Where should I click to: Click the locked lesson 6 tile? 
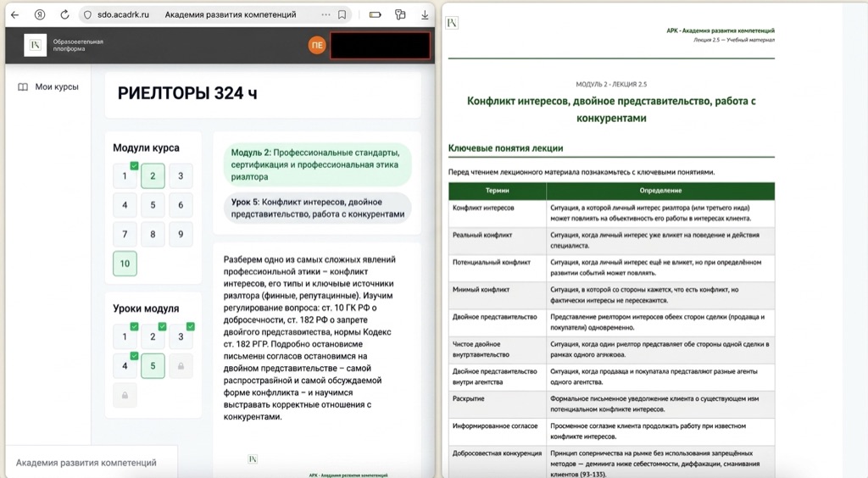(181, 366)
